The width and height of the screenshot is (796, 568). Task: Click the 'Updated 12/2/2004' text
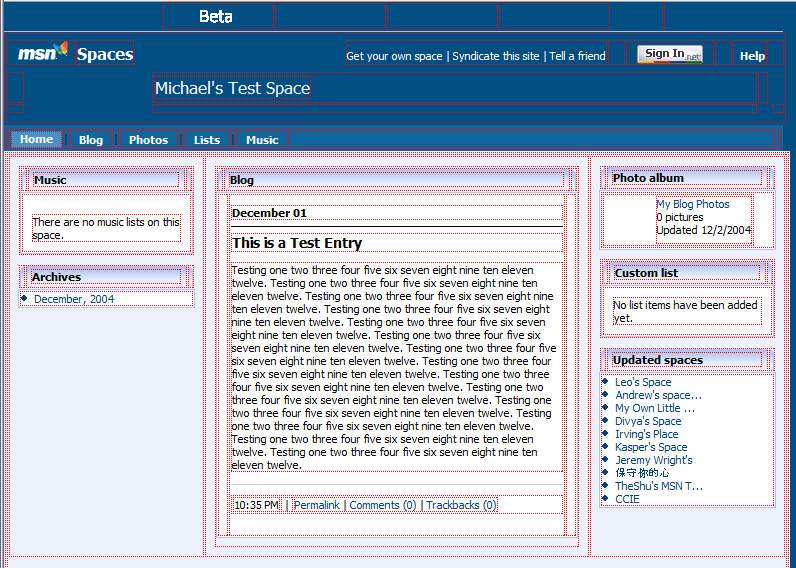click(x=703, y=230)
